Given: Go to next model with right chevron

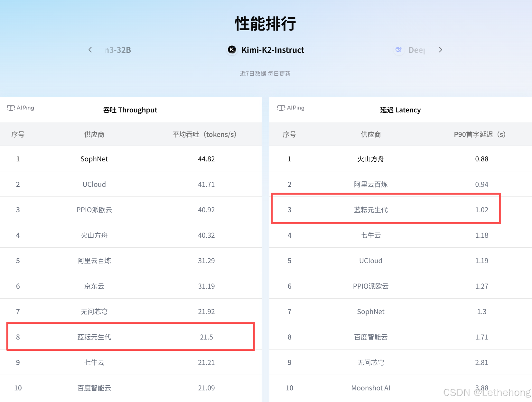Looking at the screenshot, I should [441, 50].
